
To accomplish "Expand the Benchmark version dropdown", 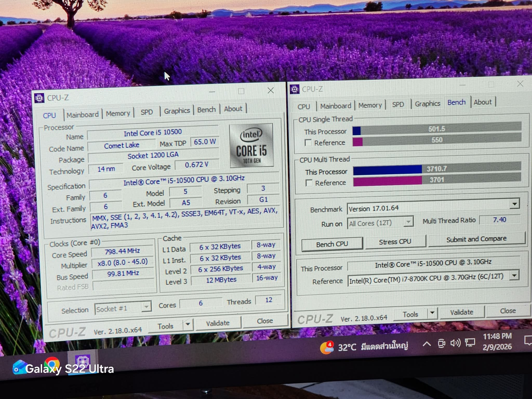I will click(x=514, y=204).
